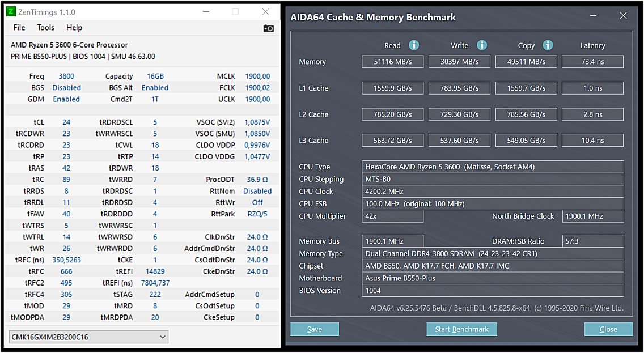Open the Help menu in ZenTimings
The image size is (644, 353).
[74, 28]
